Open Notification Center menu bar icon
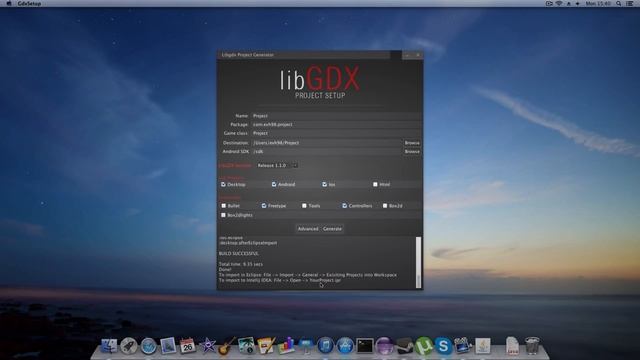640x360 pixels. tap(630, 3)
